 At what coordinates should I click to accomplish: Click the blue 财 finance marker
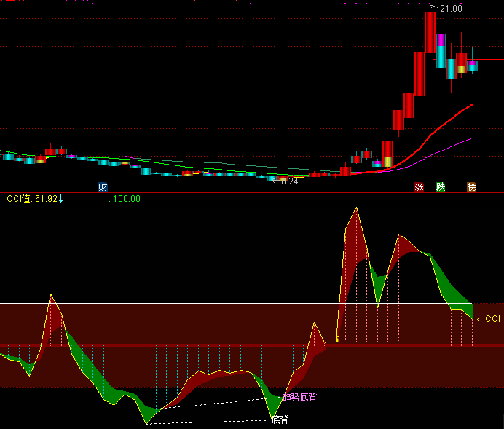click(103, 186)
